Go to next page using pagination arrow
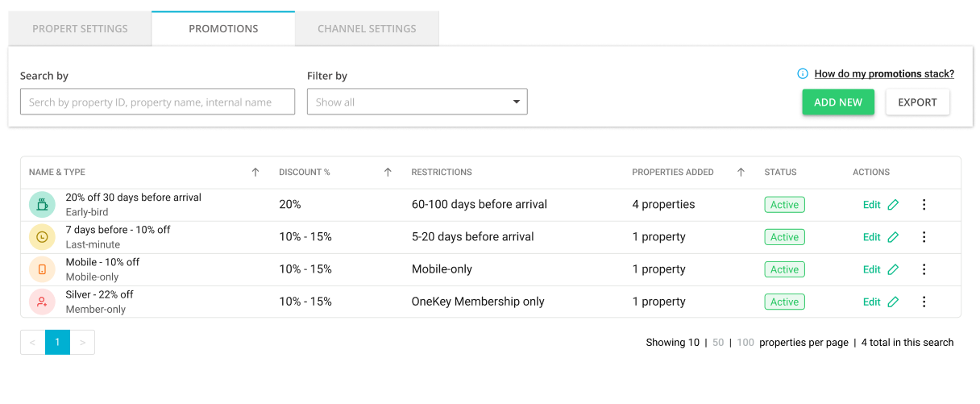Image resolution: width=980 pixels, height=404 pixels. coord(82,343)
